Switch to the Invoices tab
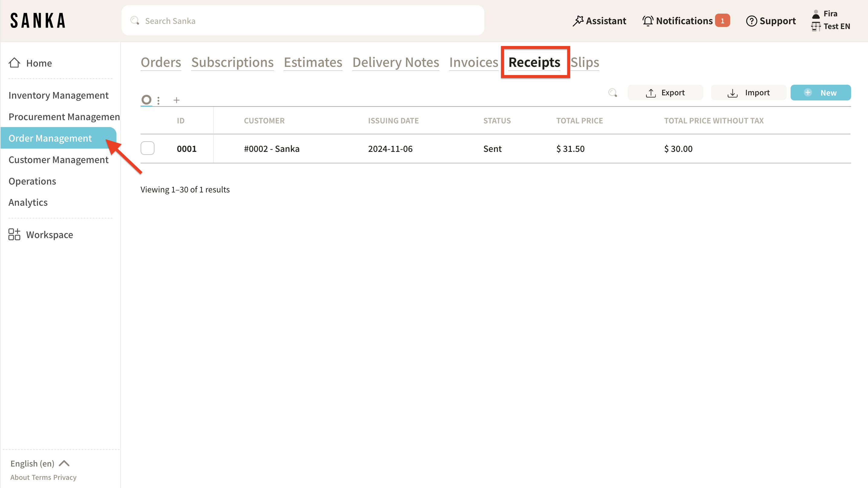Screen dimensions: 868x488 click(473, 62)
